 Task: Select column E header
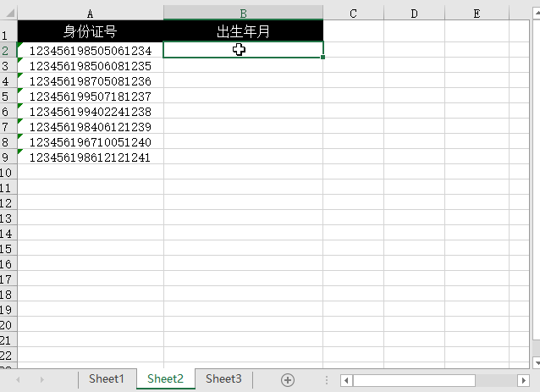(x=477, y=14)
